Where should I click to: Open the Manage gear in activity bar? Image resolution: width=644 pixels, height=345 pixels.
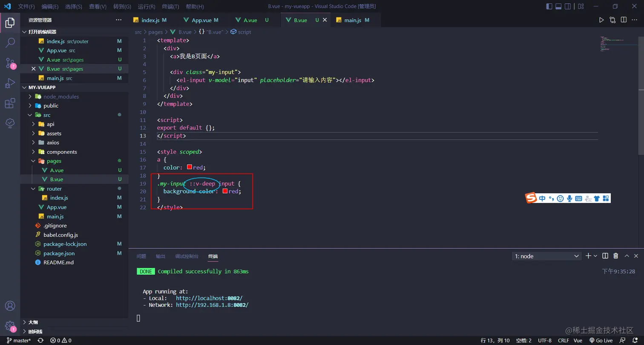[10, 327]
